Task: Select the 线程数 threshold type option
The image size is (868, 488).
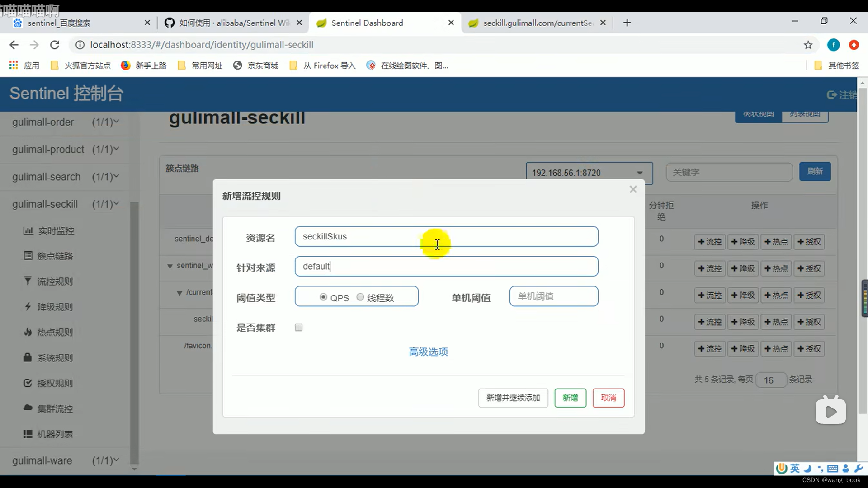Action: pos(360,297)
